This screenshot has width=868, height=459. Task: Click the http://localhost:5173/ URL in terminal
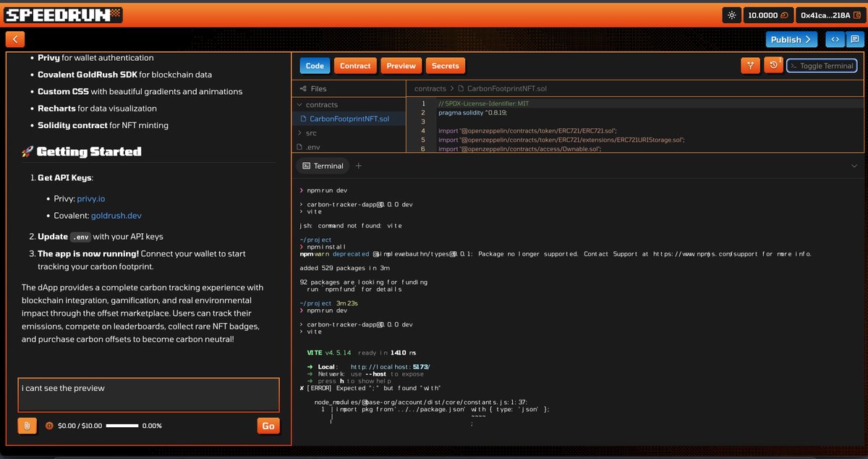[x=390, y=367]
